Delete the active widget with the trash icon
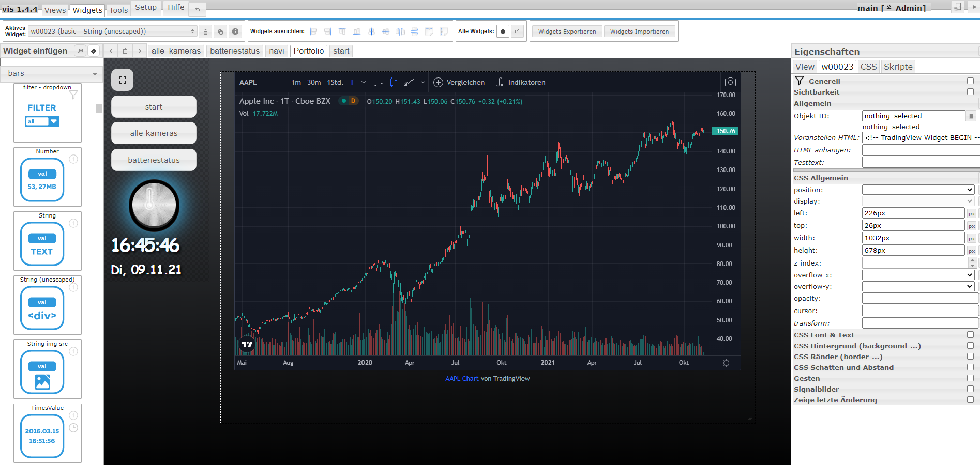 [x=205, y=32]
